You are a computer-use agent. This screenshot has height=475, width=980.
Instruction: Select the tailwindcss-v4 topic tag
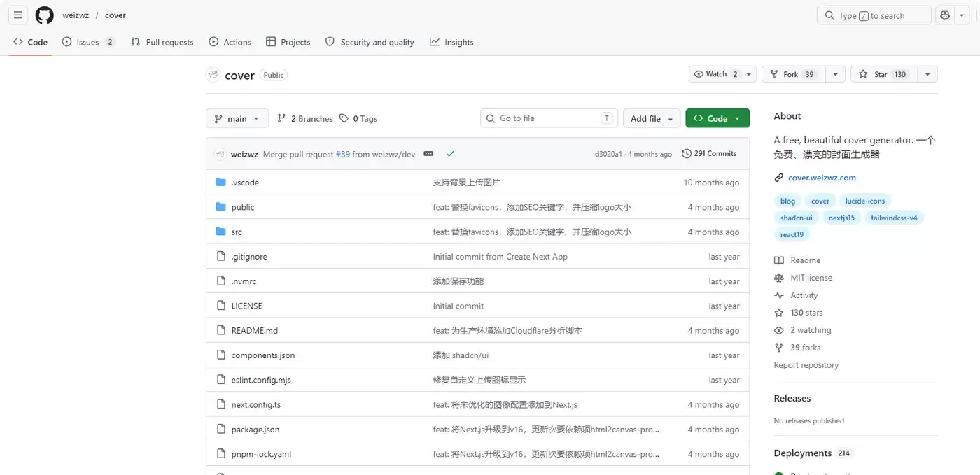(894, 218)
